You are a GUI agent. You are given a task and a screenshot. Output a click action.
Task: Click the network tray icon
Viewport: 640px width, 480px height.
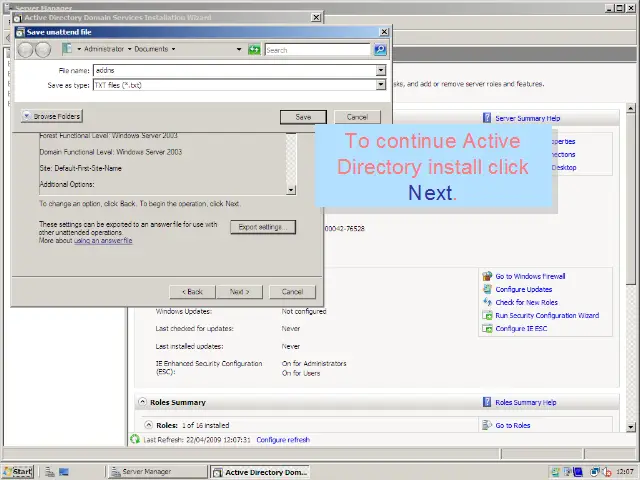point(595,472)
